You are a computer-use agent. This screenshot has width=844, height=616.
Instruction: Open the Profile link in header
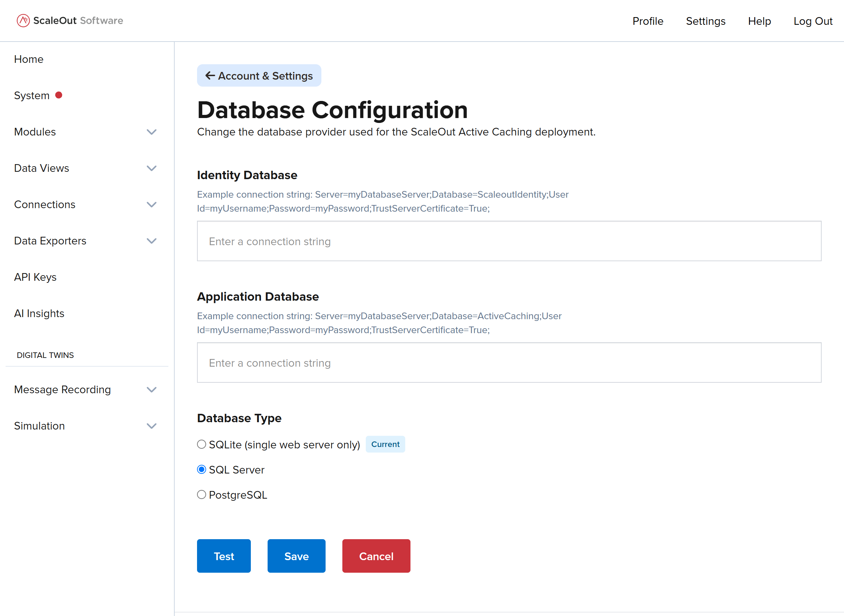(648, 21)
